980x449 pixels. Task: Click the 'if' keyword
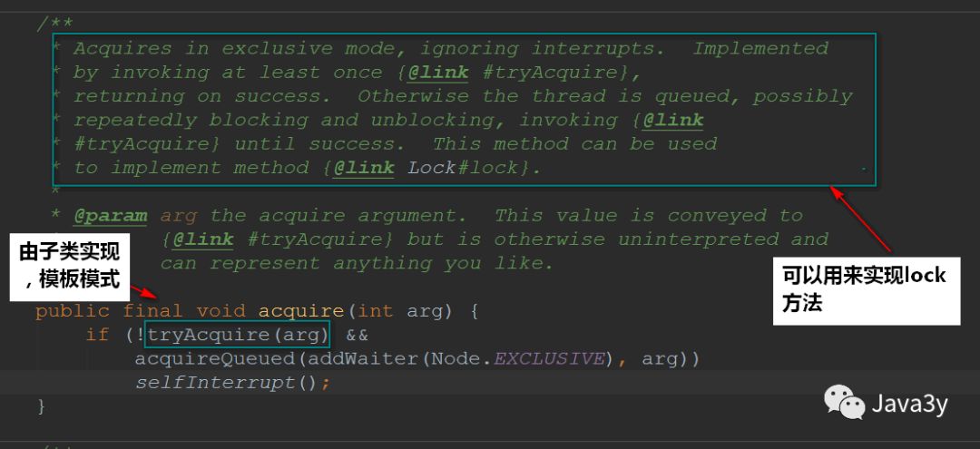coord(97,336)
